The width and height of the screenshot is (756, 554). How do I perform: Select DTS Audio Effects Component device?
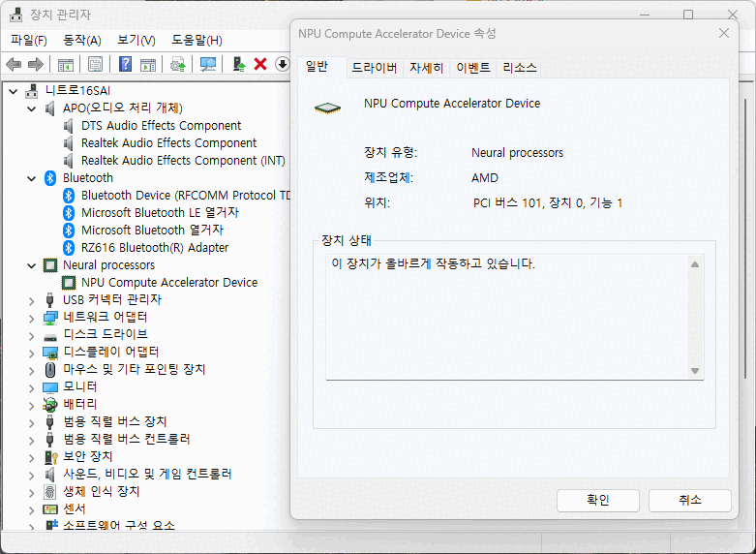click(x=161, y=126)
